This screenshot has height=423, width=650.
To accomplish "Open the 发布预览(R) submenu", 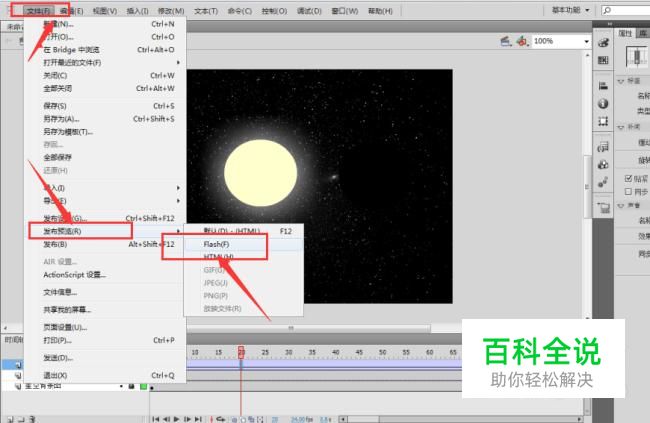I will tap(105, 231).
